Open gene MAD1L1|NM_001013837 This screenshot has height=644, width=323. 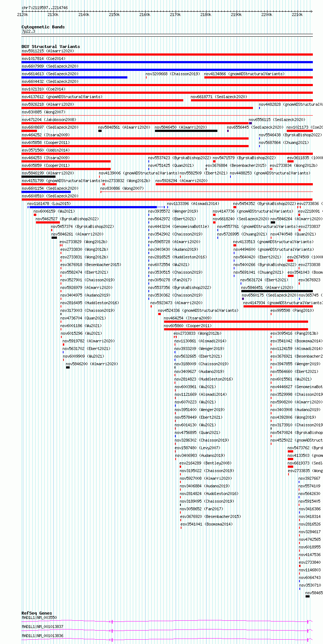click(42, 627)
